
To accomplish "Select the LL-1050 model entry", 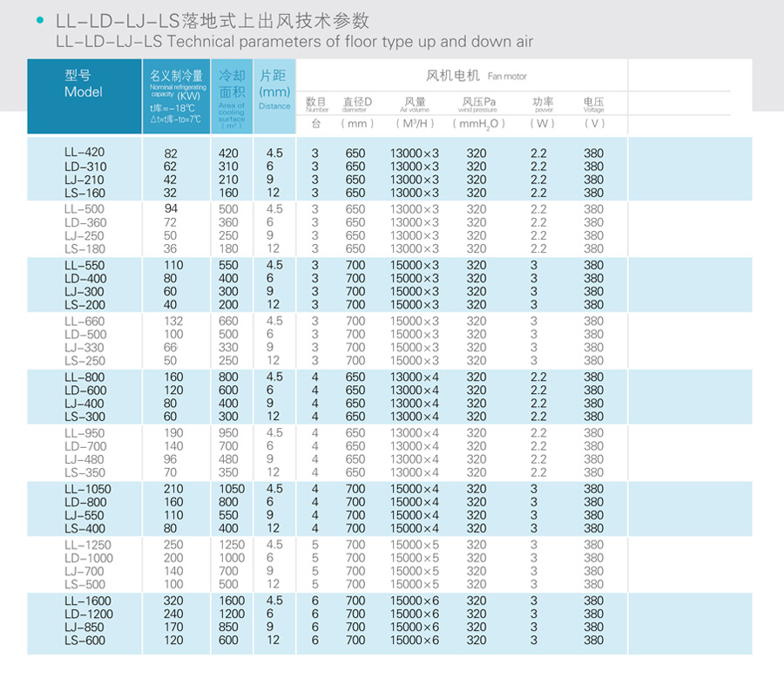I will point(87,489).
